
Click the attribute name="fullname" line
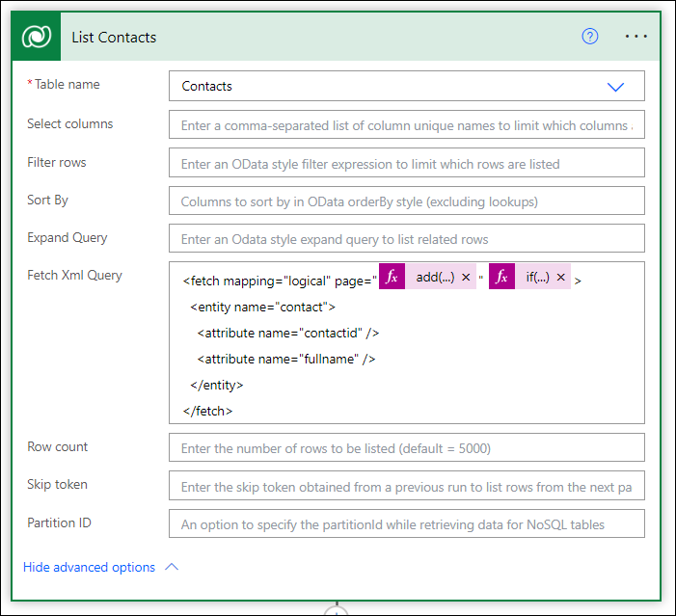[286, 359]
